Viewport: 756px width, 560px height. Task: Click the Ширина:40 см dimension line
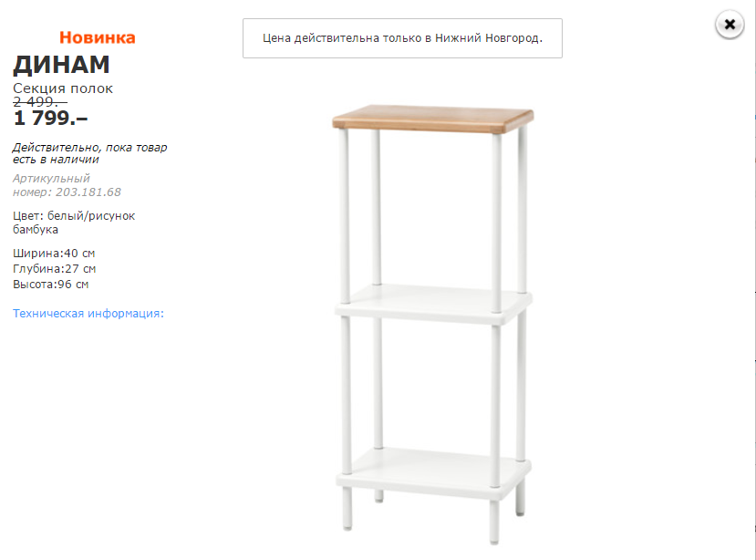click(54, 253)
